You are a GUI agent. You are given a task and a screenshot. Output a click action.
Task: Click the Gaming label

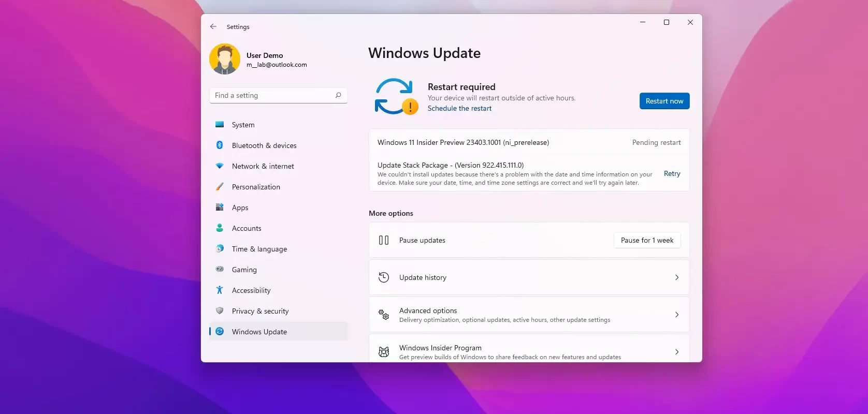click(x=244, y=270)
